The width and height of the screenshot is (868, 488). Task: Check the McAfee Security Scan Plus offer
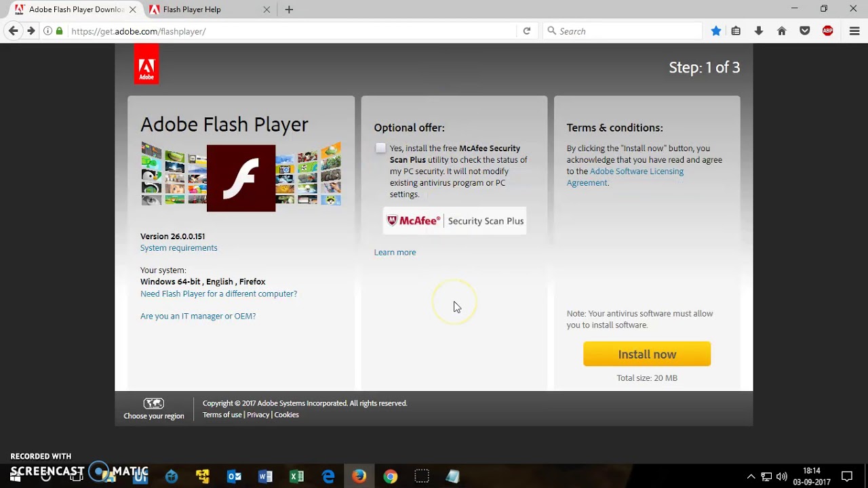380,148
